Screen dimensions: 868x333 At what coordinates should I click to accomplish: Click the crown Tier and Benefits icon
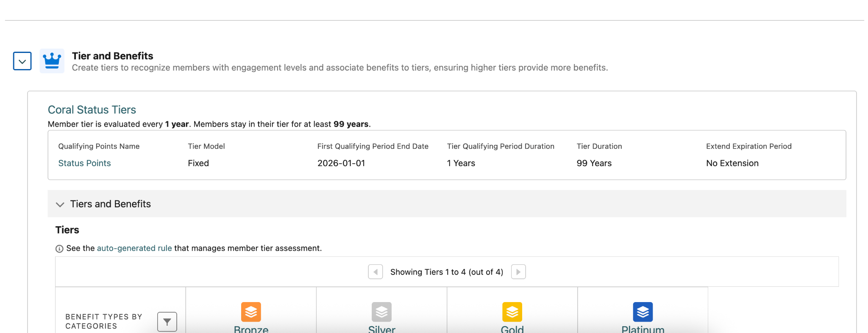(52, 61)
